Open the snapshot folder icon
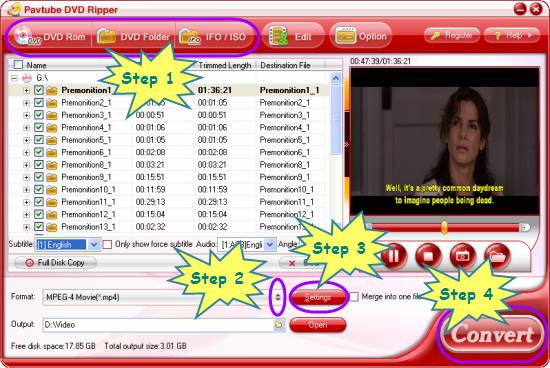This screenshot has height=368, width=550. pyautogui.click(x=497, y=256)
